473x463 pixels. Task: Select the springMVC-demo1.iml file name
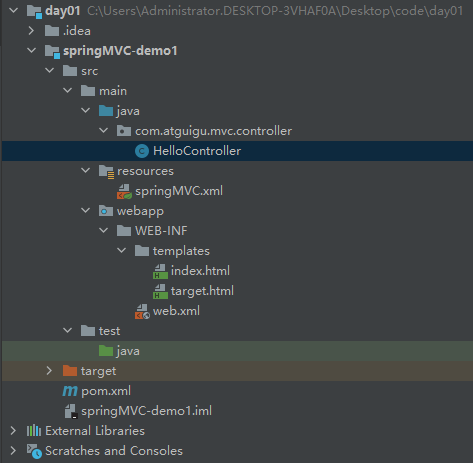[x=147, y=411]
